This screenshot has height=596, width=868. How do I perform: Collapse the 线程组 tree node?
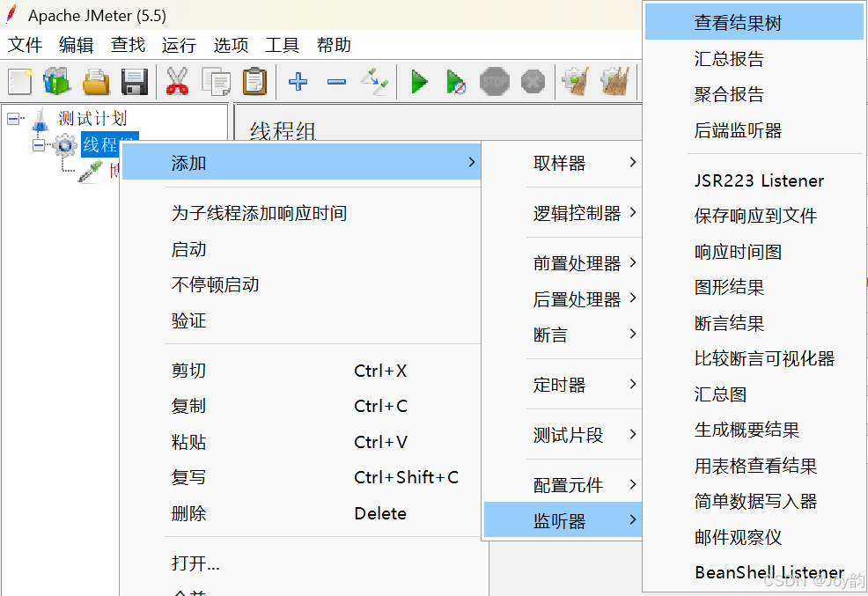pyautogui.click(x=38, y=145)
